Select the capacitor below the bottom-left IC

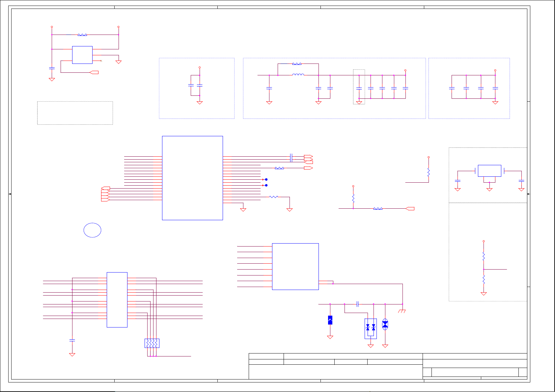(72, 340)
